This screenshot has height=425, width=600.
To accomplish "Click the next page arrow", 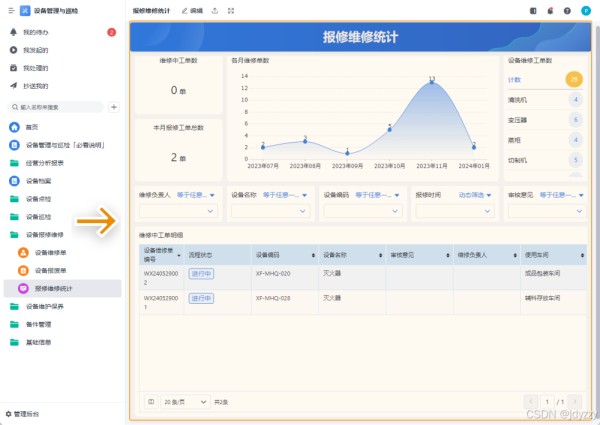I will click(x=575, y=402).
